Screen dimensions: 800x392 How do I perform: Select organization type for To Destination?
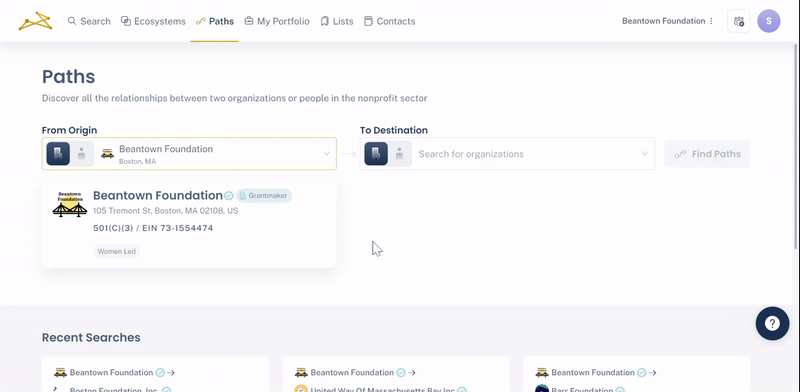pos(376,154)
